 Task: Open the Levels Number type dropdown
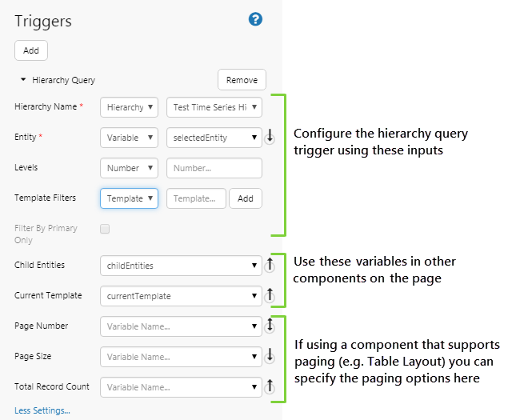coord(129,168)
